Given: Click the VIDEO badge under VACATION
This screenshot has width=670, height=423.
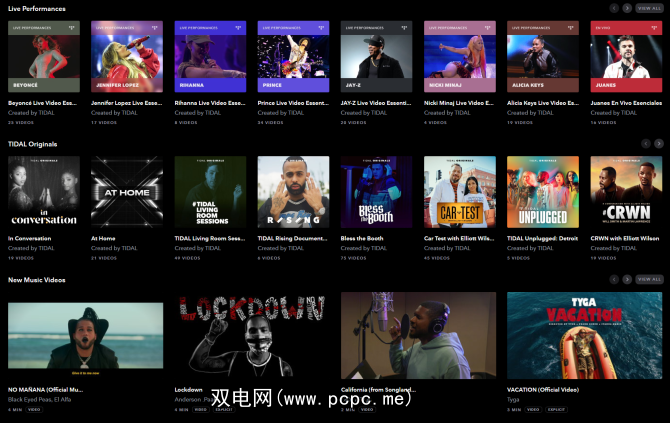Looking at the screenshot, I should coord(533,409).
